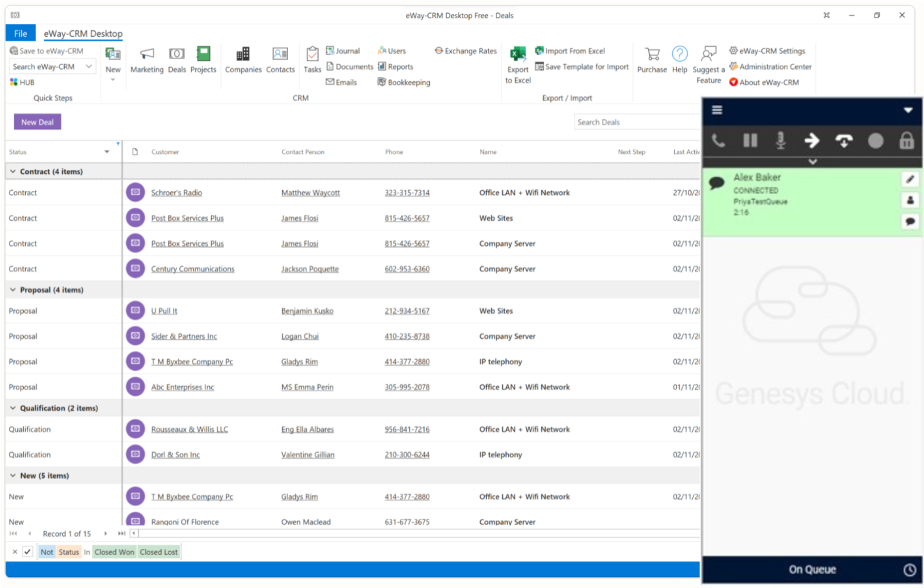Click the Export to Excel icon
The height and width of the screenshot is (588, 924).
pyautogui.click(x=518, y=54)
